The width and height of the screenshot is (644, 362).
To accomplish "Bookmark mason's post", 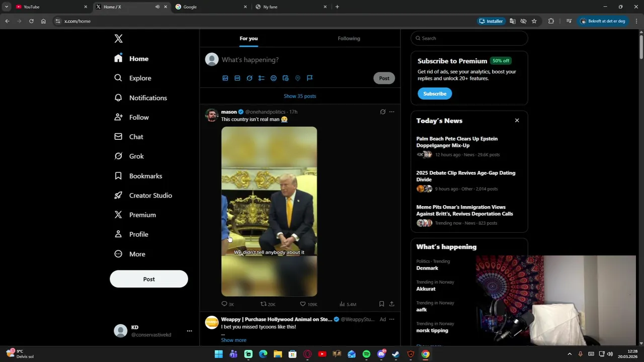I will pyautogui.click(x=381, y=304).
